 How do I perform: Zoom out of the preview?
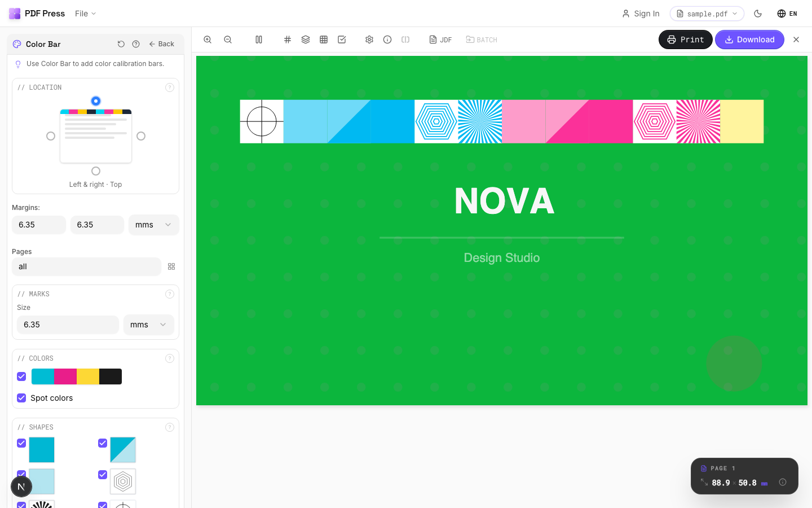click(x=228, y=40)
